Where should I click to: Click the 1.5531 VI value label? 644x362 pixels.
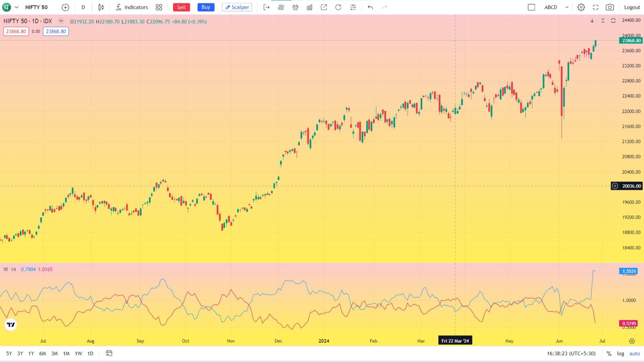tap(628, 271)
